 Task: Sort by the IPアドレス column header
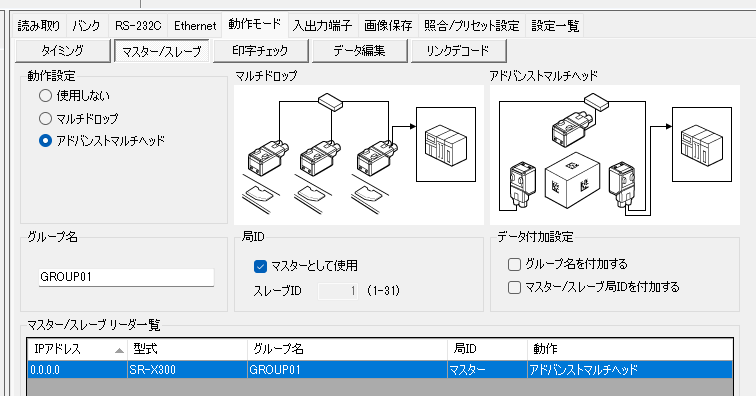(77, 349)
